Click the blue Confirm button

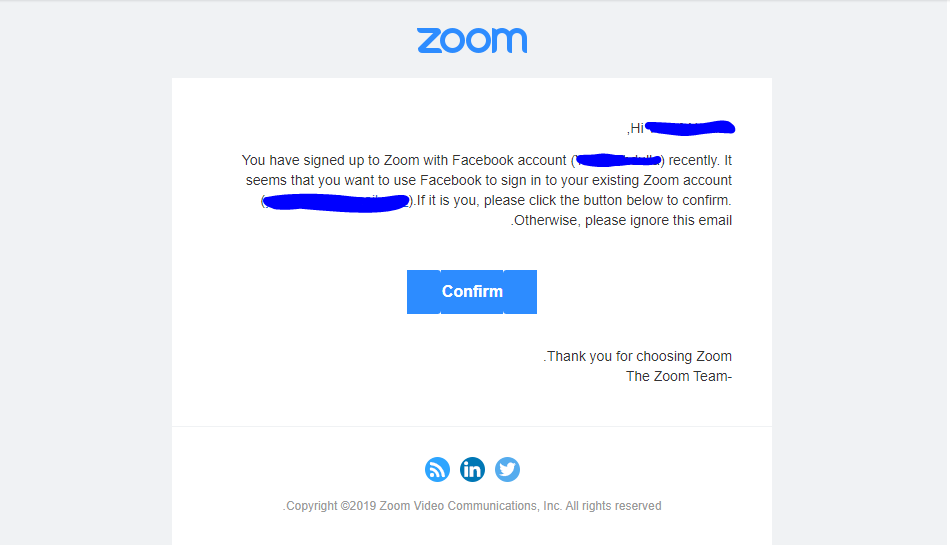tap(472, 292)
